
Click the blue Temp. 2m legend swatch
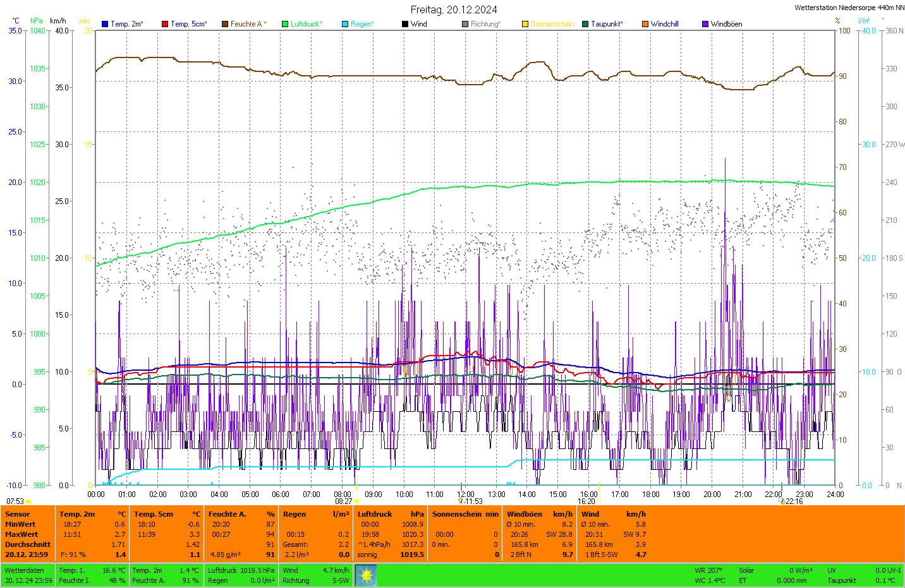(105, 24)
